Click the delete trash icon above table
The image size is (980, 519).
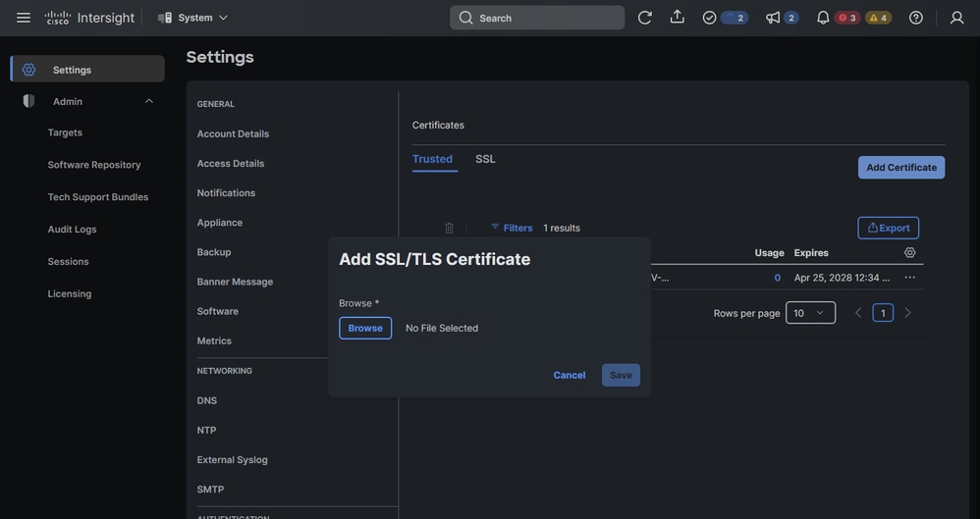449,228
